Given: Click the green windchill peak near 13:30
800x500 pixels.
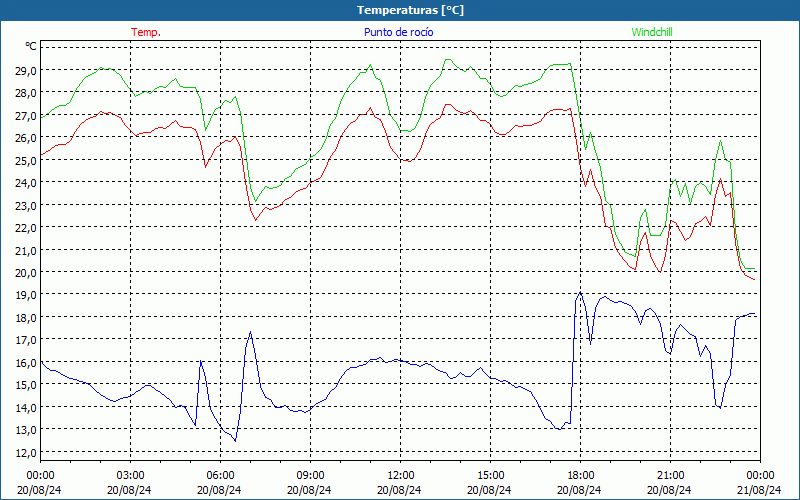Looking at the screenshot, I should [447, 60].
